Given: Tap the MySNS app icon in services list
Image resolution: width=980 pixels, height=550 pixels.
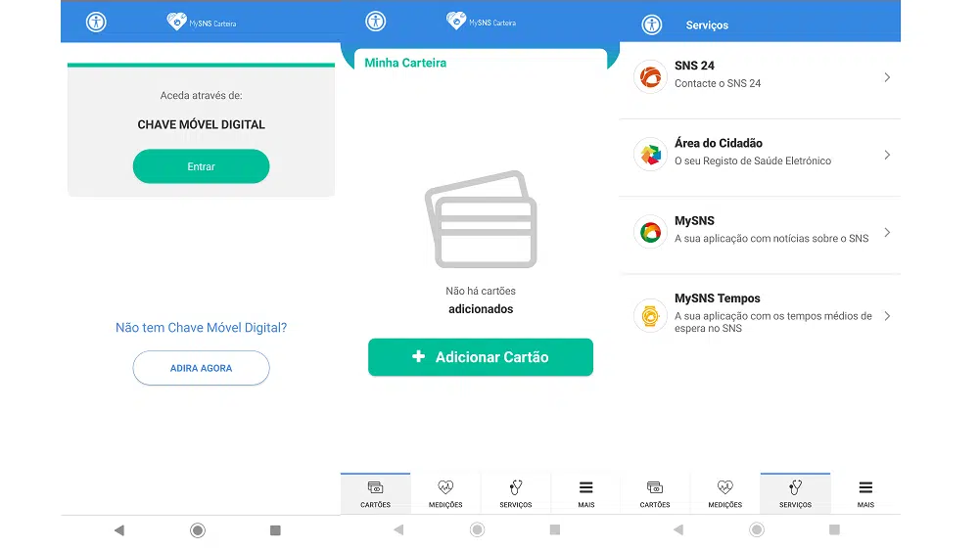Looking at the screenshot, I should (650, 232).
